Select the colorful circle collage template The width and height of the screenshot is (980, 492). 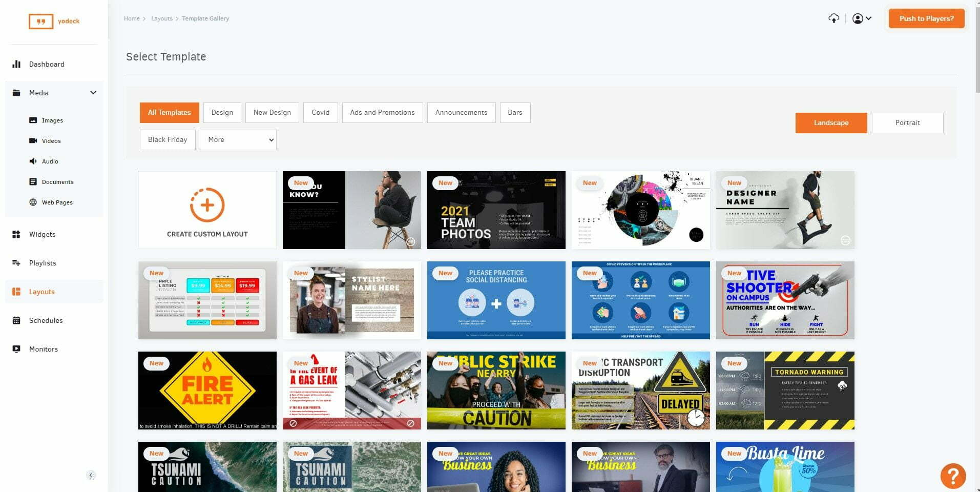(641, 210)
